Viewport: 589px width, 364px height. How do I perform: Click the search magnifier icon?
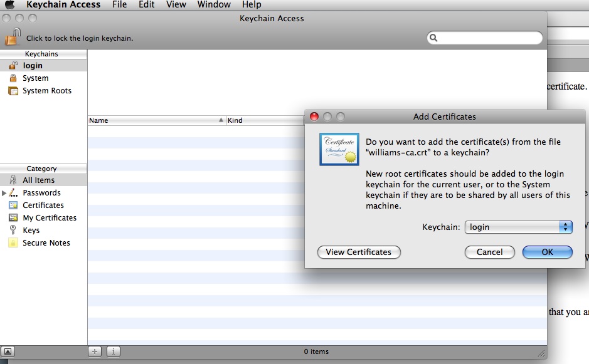point(433,38)
